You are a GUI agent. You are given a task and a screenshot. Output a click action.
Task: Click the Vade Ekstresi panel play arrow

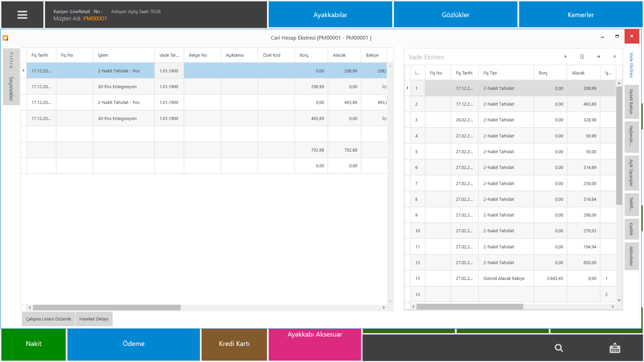click(566, 57)
